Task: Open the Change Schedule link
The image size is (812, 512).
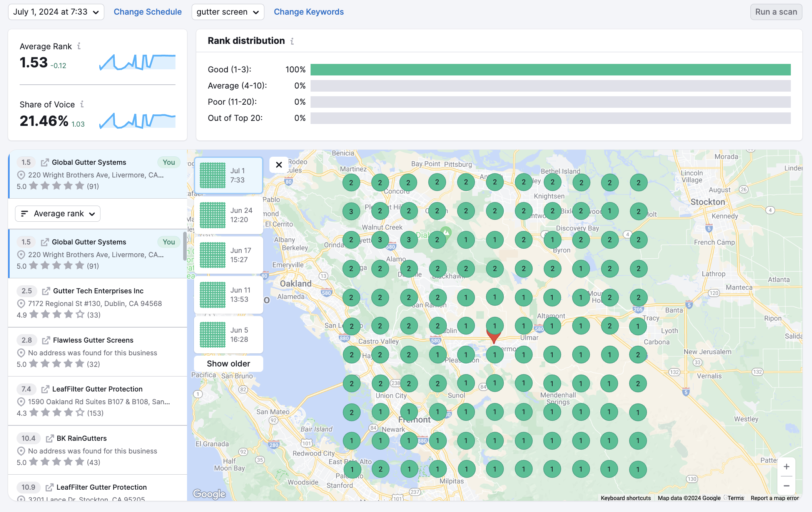Action: click(148, 12)
